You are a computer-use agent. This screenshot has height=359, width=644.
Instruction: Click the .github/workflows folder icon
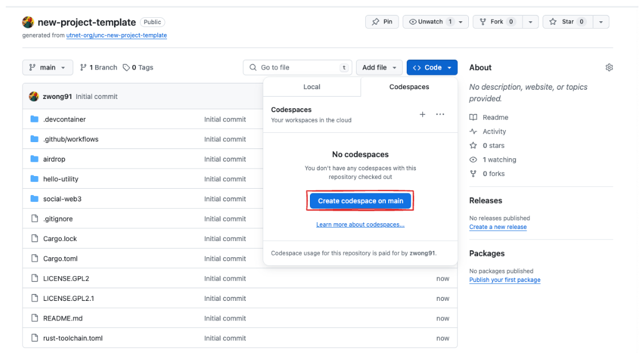(35, 139)
